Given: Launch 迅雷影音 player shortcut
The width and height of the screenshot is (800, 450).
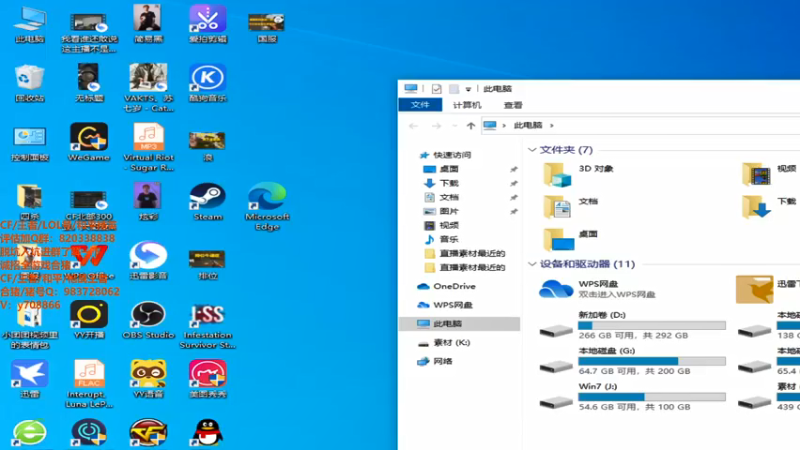Looking at the screenshot, I should 148,261.
